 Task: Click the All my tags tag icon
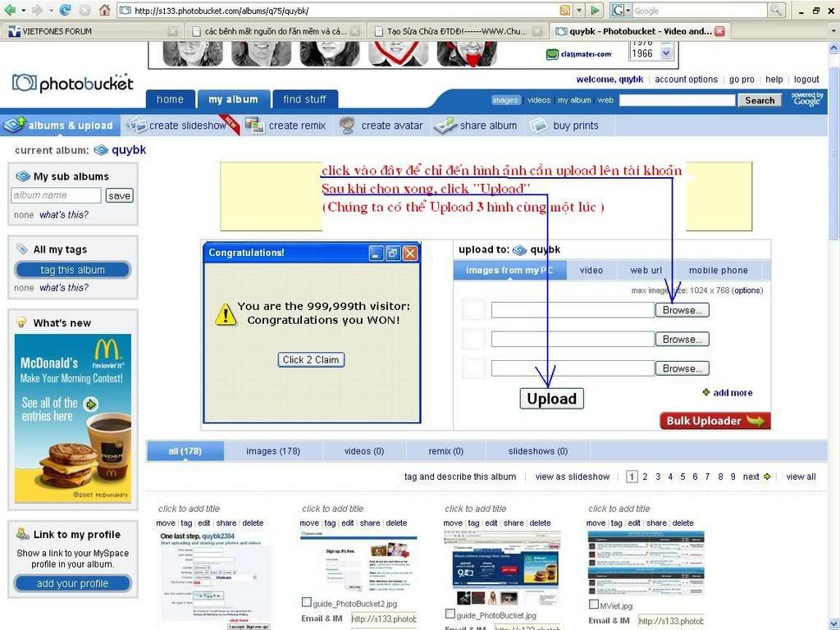22,249
